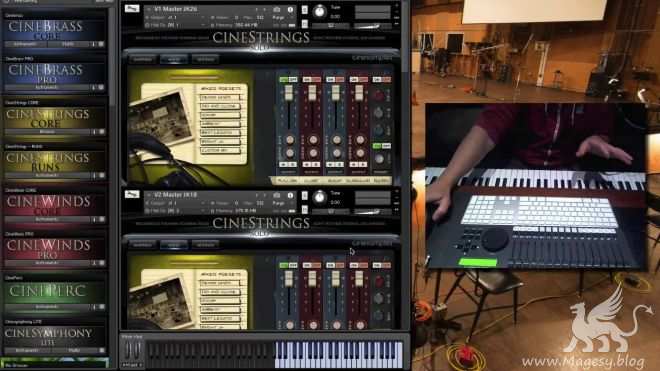660x371 pixels.
Task: Open settings gear of CinePerc library
Action: pyautogui.click(x=101, y=307)
